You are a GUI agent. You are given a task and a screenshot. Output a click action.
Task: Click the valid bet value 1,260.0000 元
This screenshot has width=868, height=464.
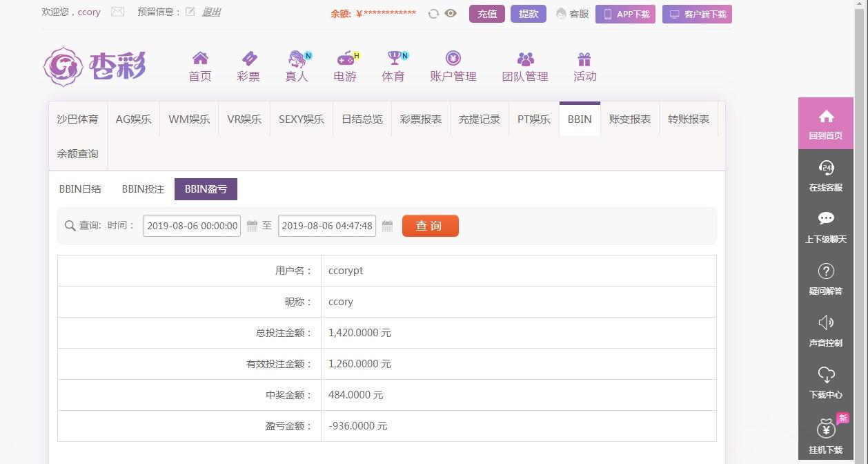pos(359,364)
